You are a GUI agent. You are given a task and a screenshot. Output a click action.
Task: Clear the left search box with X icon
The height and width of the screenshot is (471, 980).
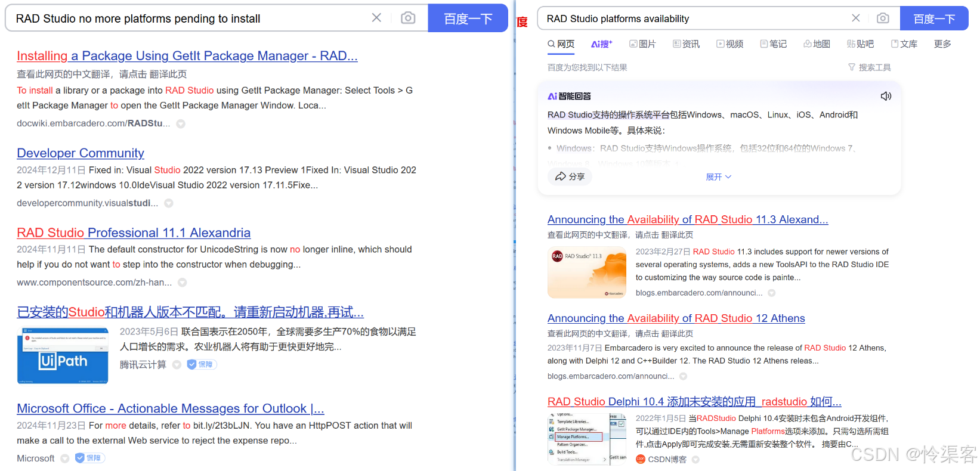coord(376,18)
